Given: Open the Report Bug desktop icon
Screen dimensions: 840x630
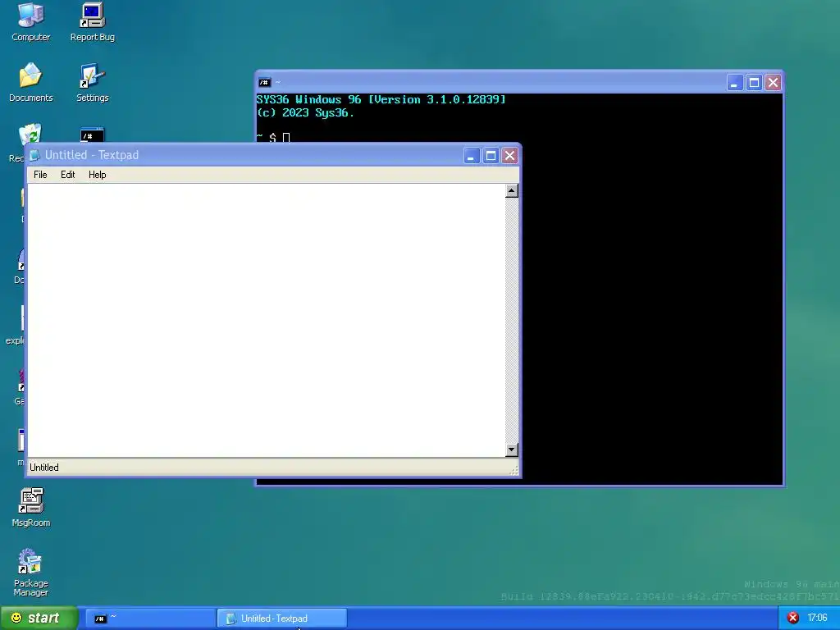Looking at the screenshot, I should click(92, 22).
